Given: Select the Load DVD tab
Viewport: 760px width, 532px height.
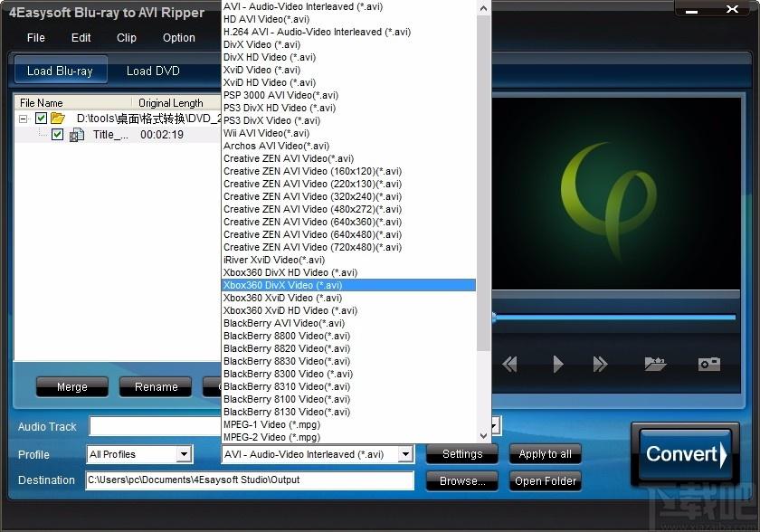Looking at the screenshot, I should [153, 71].
